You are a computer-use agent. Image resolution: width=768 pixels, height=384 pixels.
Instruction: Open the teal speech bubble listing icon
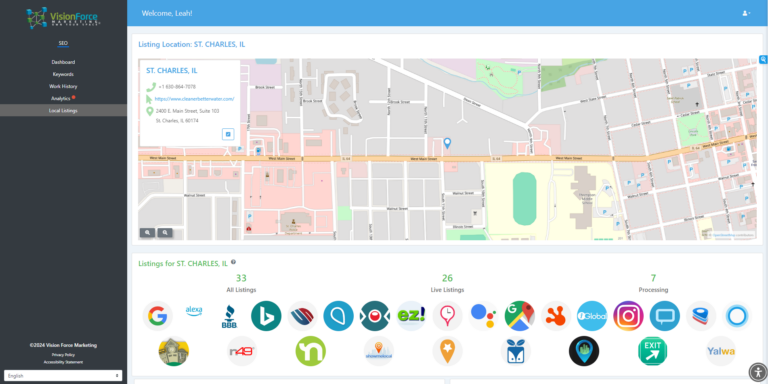[x=338, y=316]
